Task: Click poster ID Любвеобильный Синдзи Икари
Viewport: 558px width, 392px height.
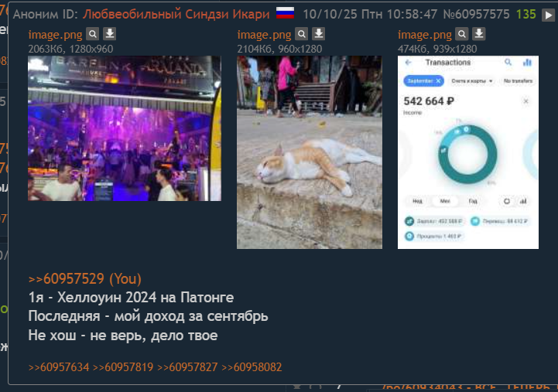Action: (x=176, y=14)
